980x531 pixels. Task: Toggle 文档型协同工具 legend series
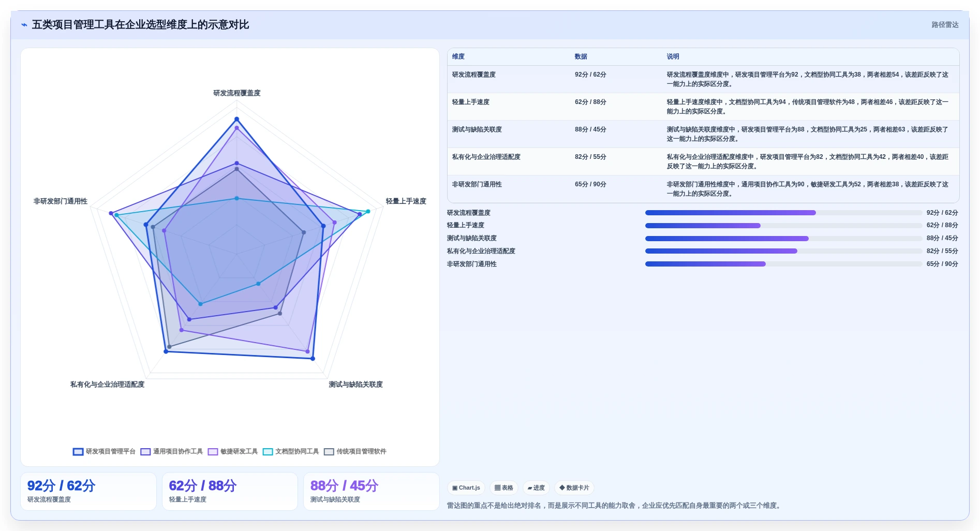(291, 451)
